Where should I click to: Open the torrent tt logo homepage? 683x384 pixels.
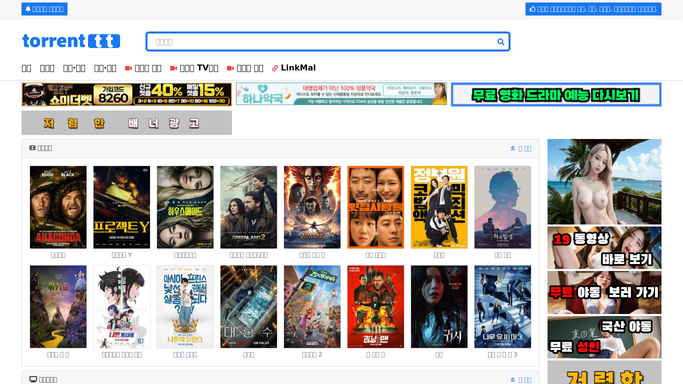71,41
